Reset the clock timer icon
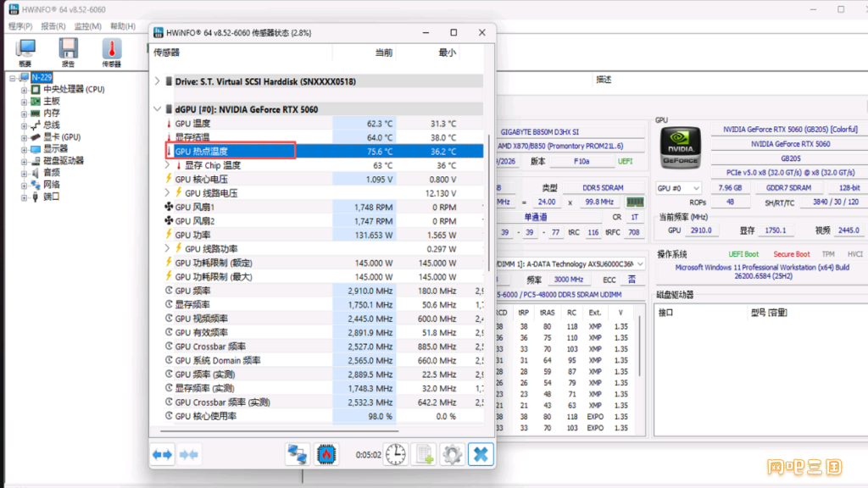868x488 pixels. tap(395, 455)
